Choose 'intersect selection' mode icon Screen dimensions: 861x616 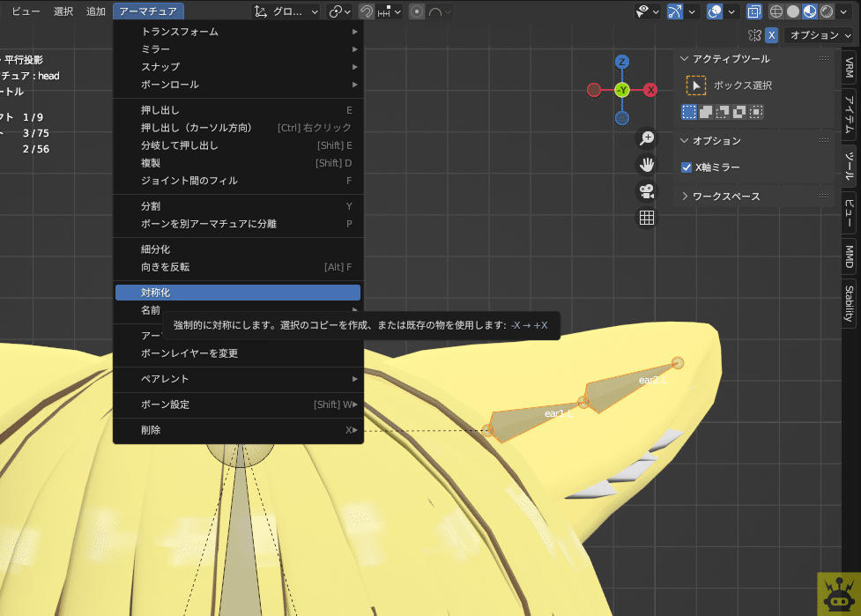click(756, 112)
